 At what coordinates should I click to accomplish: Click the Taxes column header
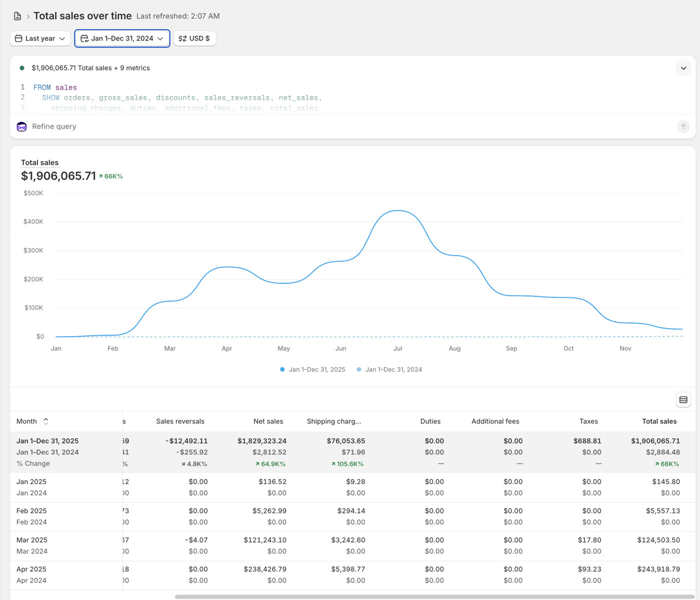coord(588,421)
